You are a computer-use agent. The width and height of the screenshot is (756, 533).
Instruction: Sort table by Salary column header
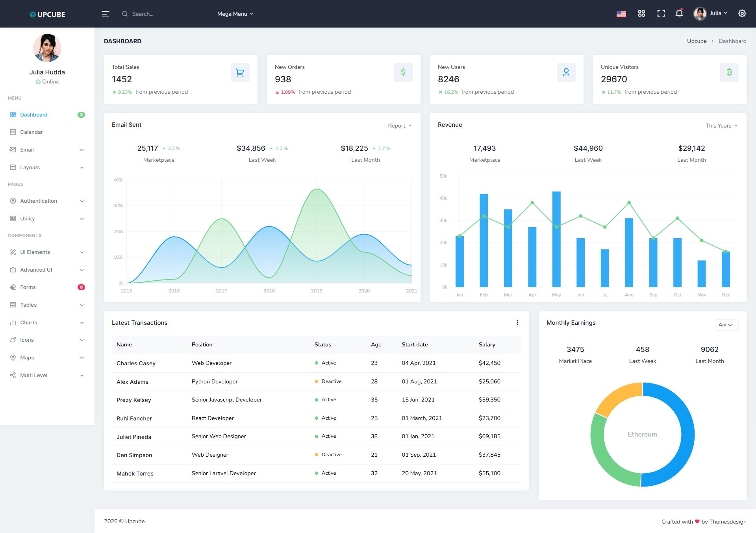click(x=487, y=344)
